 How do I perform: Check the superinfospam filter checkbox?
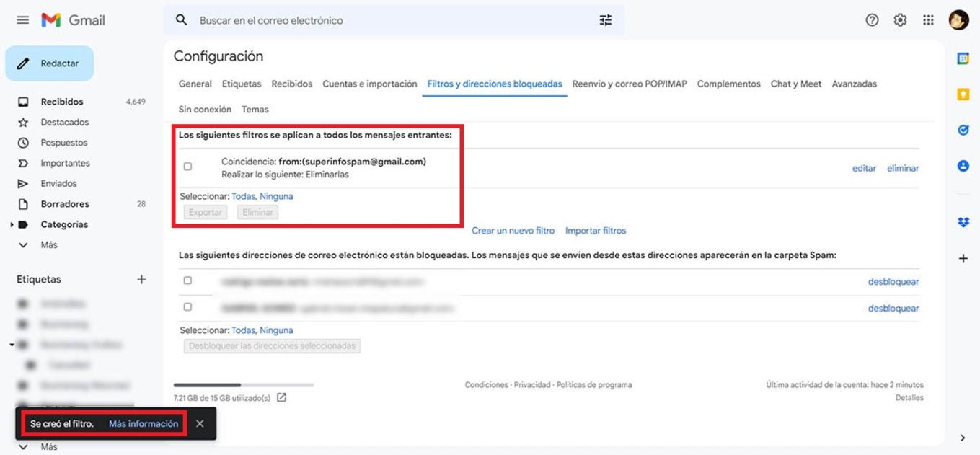[187, 166]
